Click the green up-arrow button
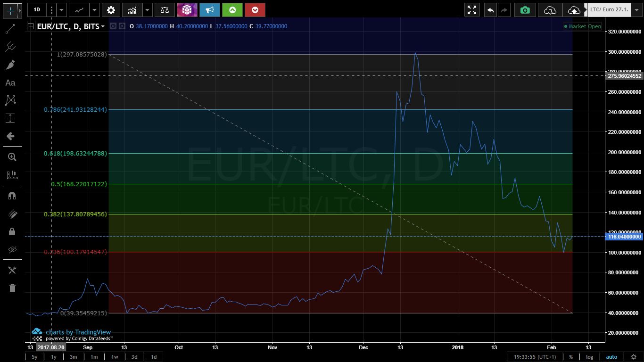Image resolution: width=644 pixels, height=362 pixels. click(x=232, y=9)
